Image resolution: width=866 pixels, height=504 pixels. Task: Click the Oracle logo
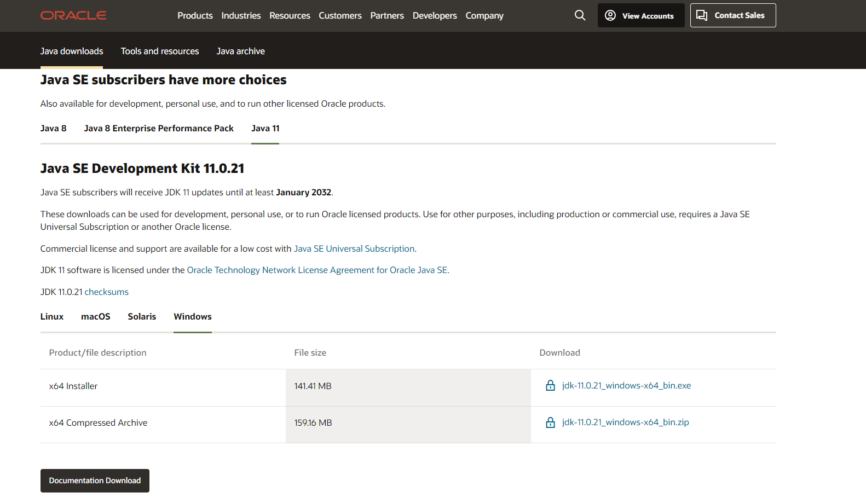click(x=73, y=15)
